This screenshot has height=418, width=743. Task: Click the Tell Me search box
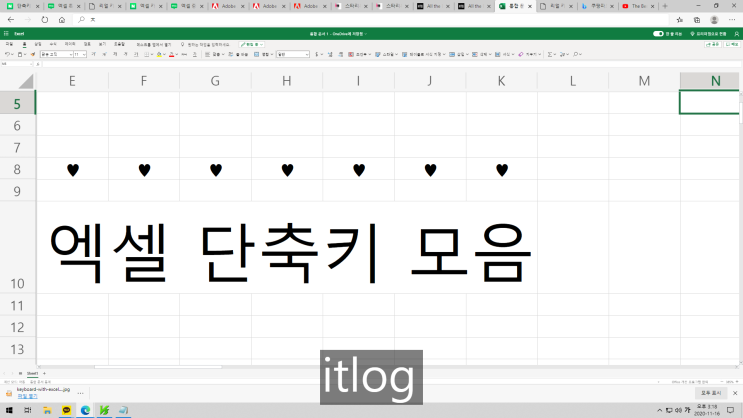[207, 44]
